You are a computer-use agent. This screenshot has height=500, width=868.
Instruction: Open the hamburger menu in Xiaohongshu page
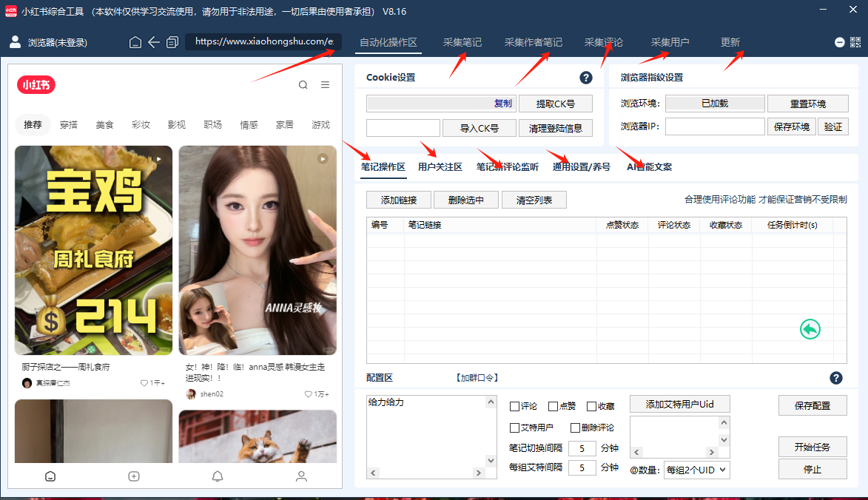point(325,84)
